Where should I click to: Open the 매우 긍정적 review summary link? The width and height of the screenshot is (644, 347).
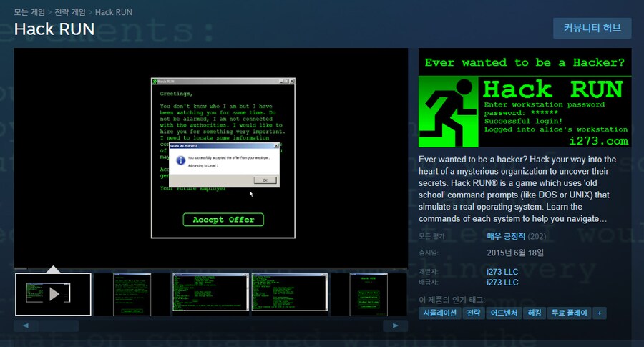[x=506, y=236]
